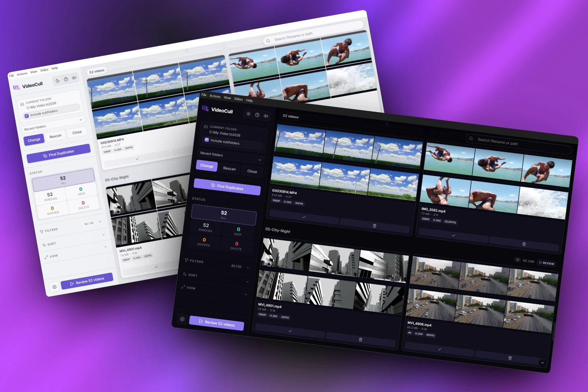
Task: Open help question-mark icon in dark window
Action: pyautogui.click(x=257, y=115)
